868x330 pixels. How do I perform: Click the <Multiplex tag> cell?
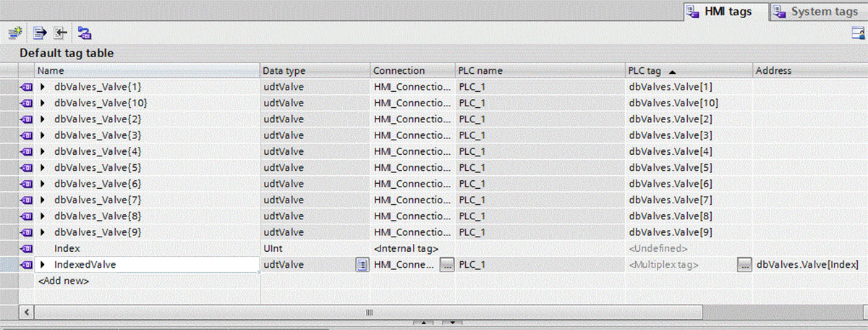coord(681,265)
